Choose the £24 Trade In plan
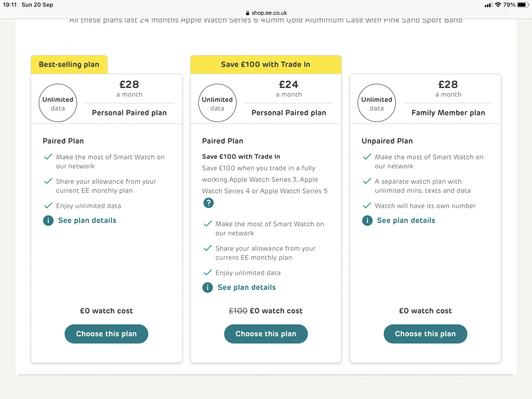Screen dimensions: 532x399 click(266, 334)
